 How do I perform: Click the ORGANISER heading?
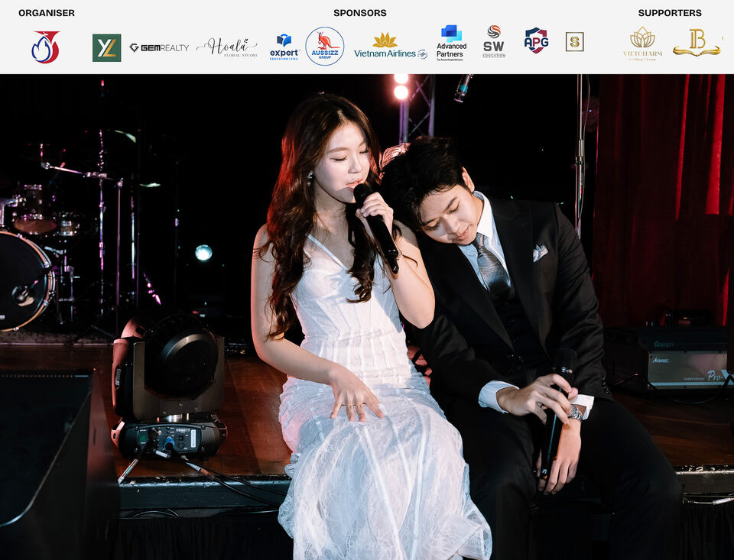[x=47, y=13]
